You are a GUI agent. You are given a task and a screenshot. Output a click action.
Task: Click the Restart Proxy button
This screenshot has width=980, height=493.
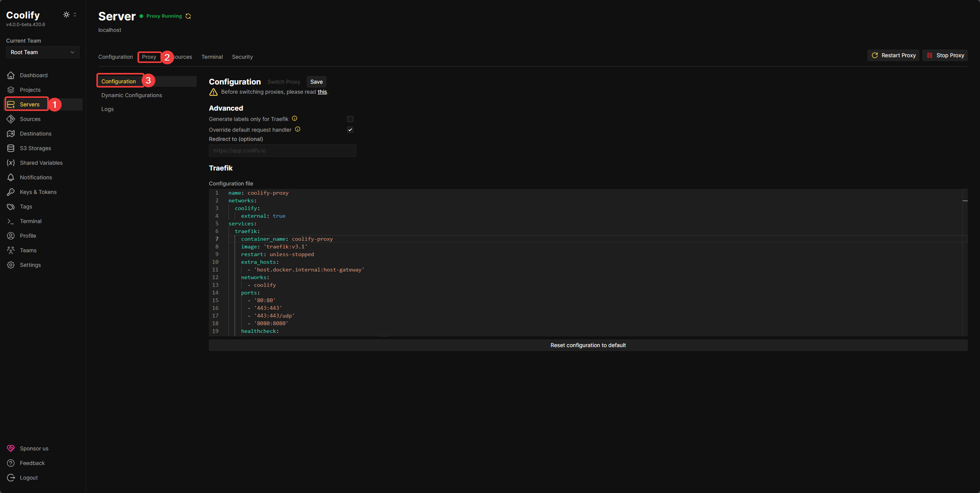point(893,55)
